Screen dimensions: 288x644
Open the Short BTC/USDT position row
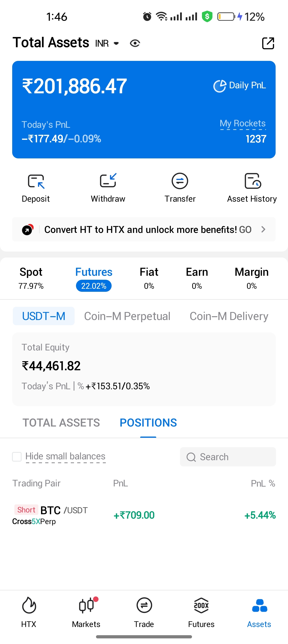point(144,515)
